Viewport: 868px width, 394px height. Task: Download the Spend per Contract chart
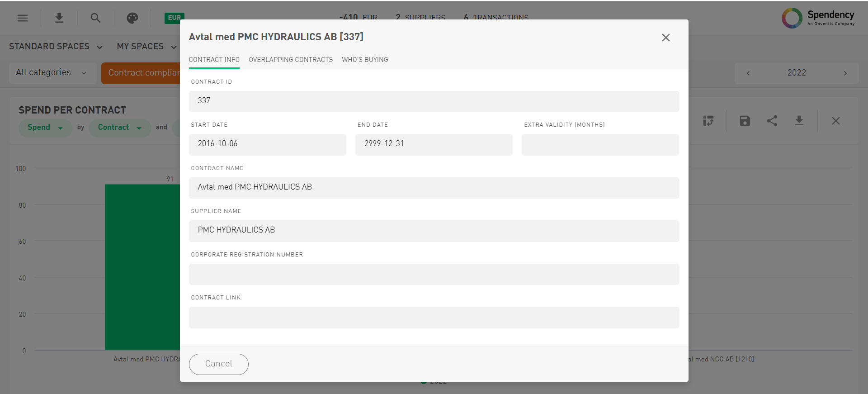(799, 121)
